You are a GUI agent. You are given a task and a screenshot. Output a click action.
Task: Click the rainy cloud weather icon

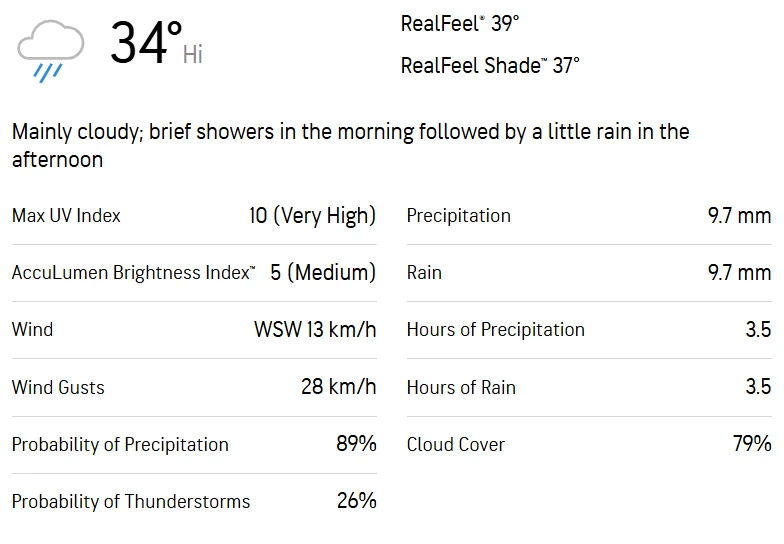point(50,50)
